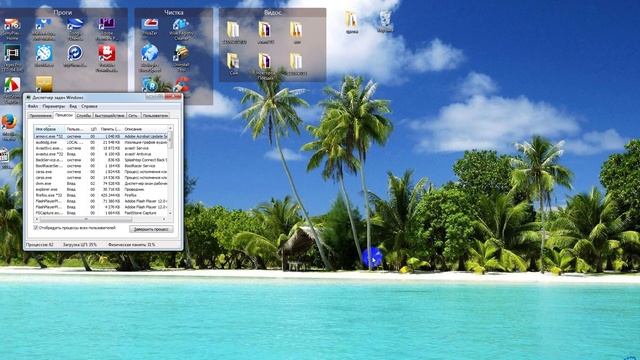Open the top right folder in Видос
Screen dimensions: 640x360
[x=296, y=30]
